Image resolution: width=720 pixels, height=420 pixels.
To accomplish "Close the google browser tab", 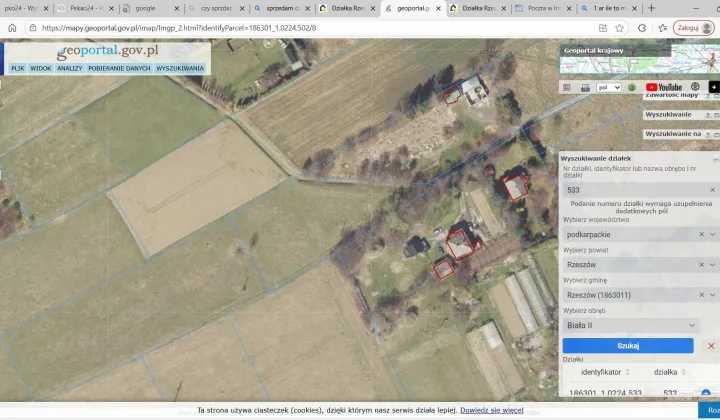I will coord(177,8).
